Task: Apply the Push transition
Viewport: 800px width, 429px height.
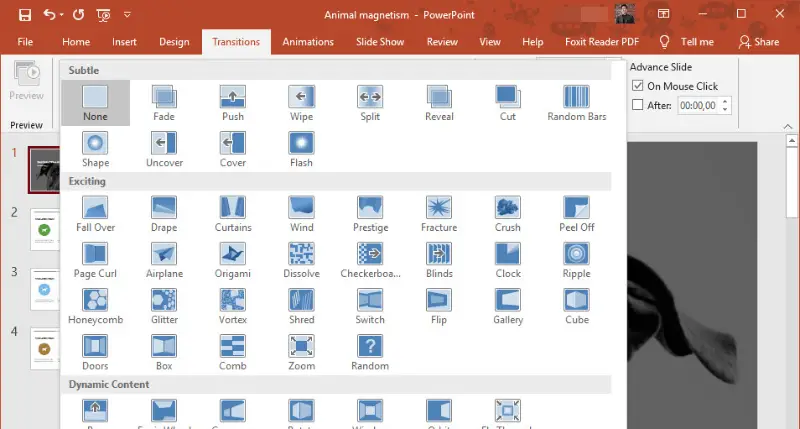Action: click(233, 103)
